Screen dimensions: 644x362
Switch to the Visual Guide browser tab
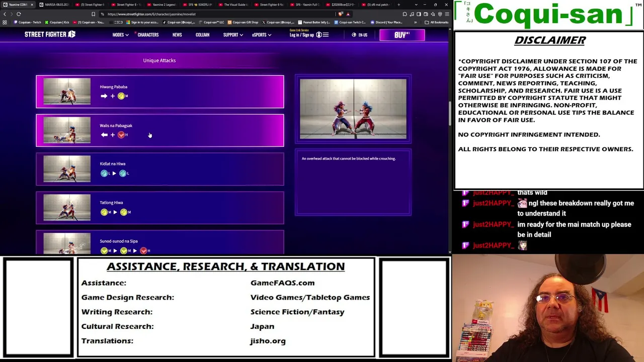[x=235, y=5]
